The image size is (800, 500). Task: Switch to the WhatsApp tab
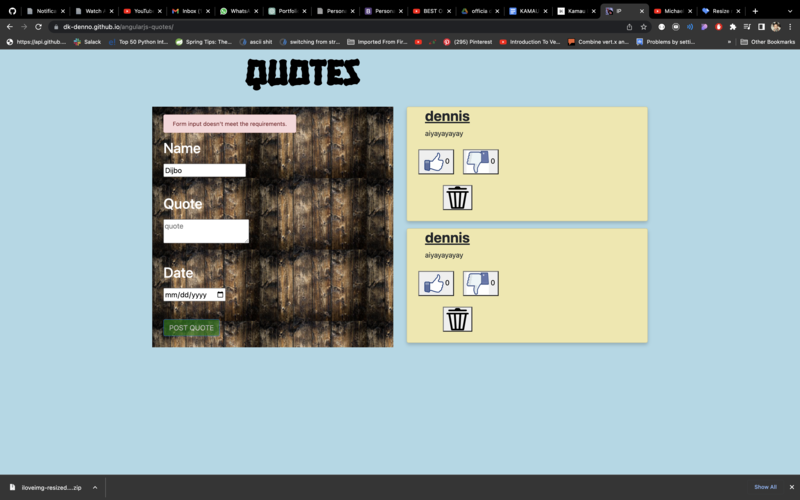238,11
